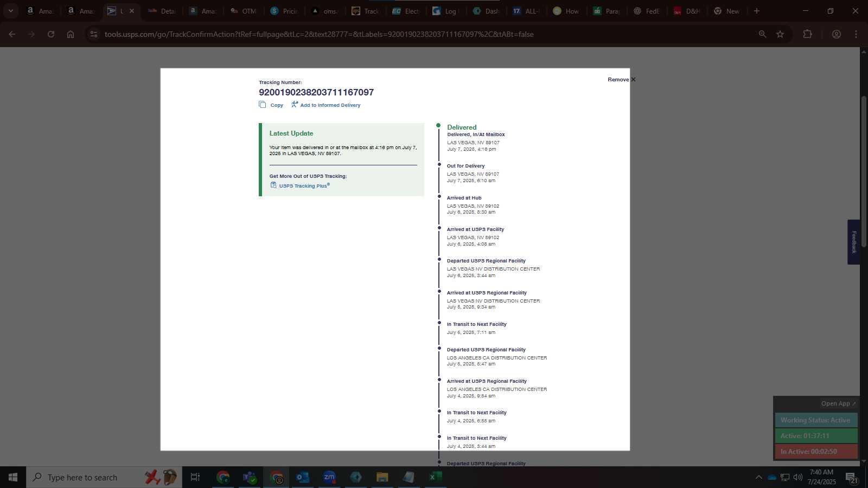Image resolution: width=868 pixels, height=488 pixels.
Task: Click the taskbar search box
Action: [x=104, y=477]
